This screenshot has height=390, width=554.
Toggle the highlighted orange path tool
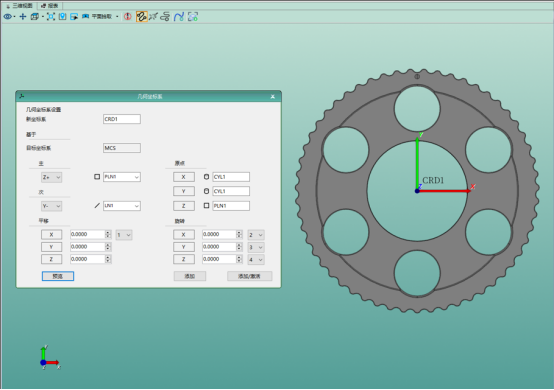coord(141,17)
